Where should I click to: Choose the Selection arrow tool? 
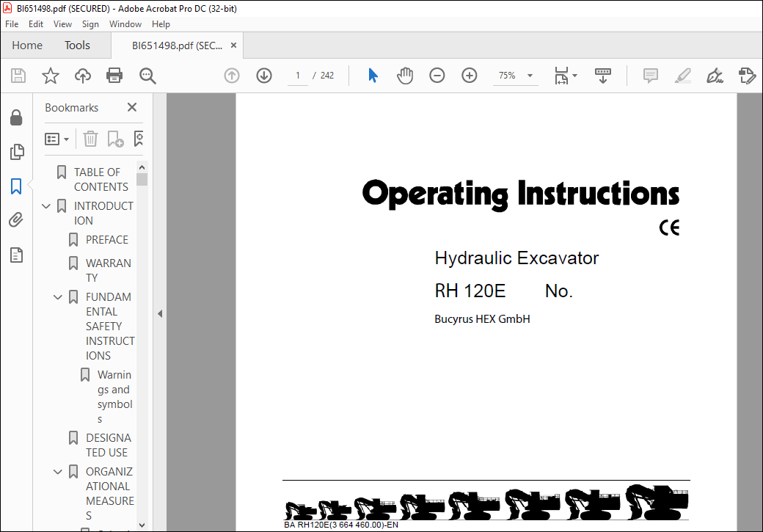click(373, 76)
